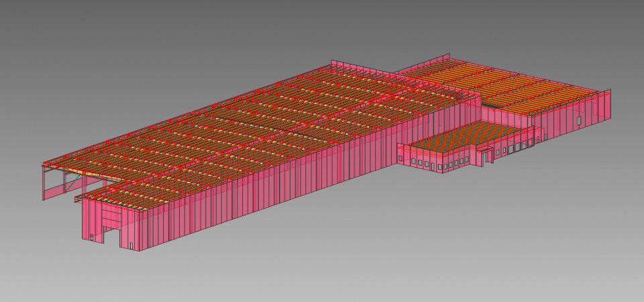The image size is (644, 302).
Task: Click the empty gray background in the top-left corner
Action: click(40, 27)
